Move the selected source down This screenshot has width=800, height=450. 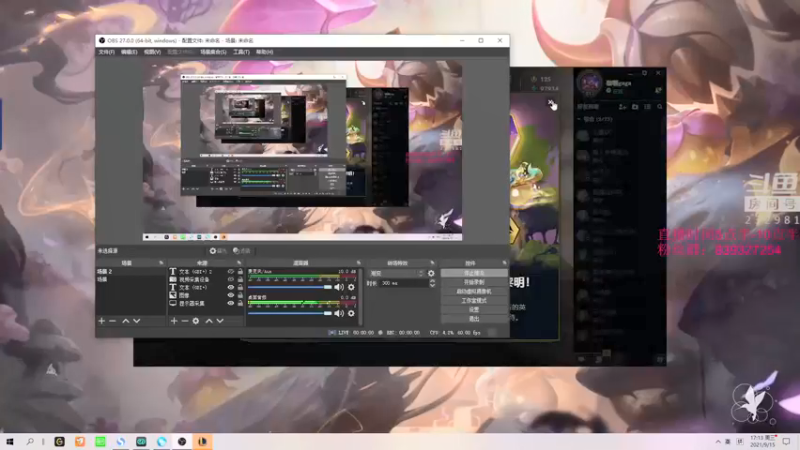coord(220,321)
